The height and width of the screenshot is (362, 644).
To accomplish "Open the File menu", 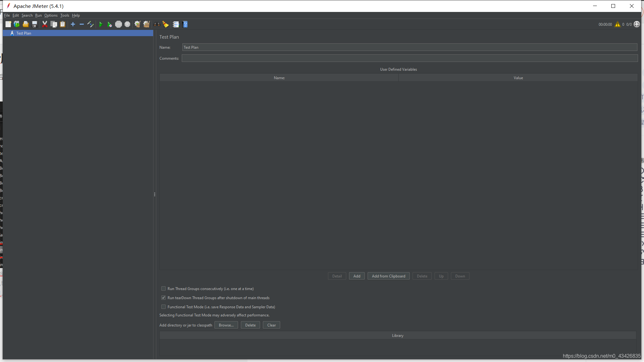I will click(x=7, y=15).
